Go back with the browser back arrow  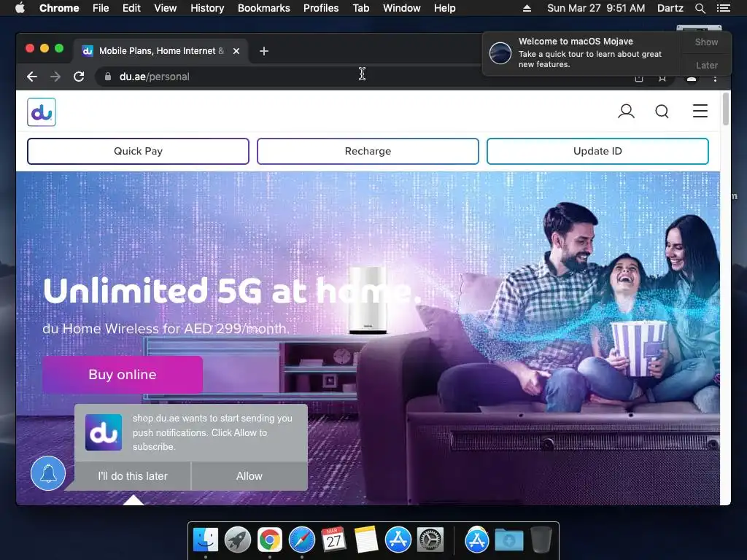coord(32,77)
